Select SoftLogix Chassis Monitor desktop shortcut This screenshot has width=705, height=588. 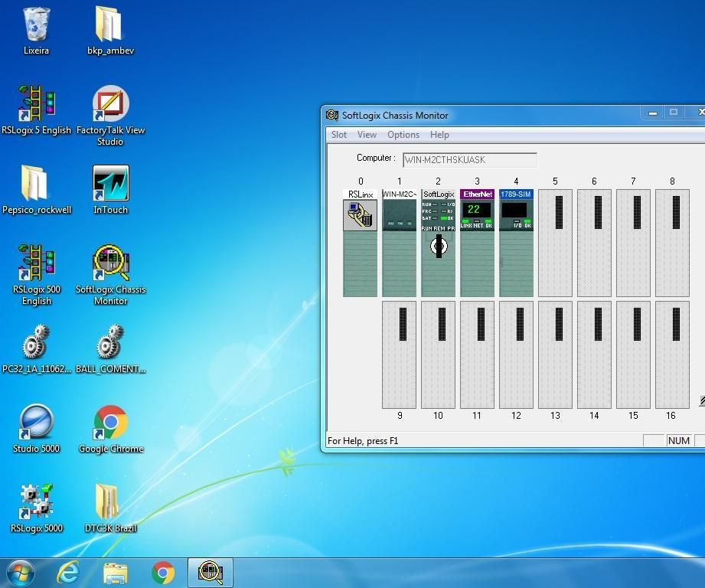pos(110,275)
